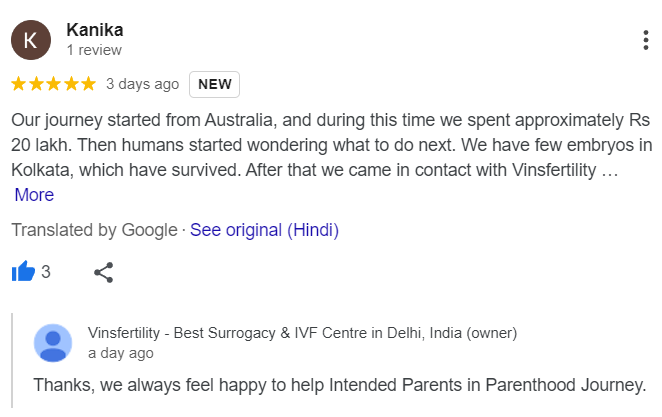The width and height of the screenshot is (662, 417).
Task: Click Kanika's brown K profile avatar
Action: pyautogui.click(x=31, y=40)
